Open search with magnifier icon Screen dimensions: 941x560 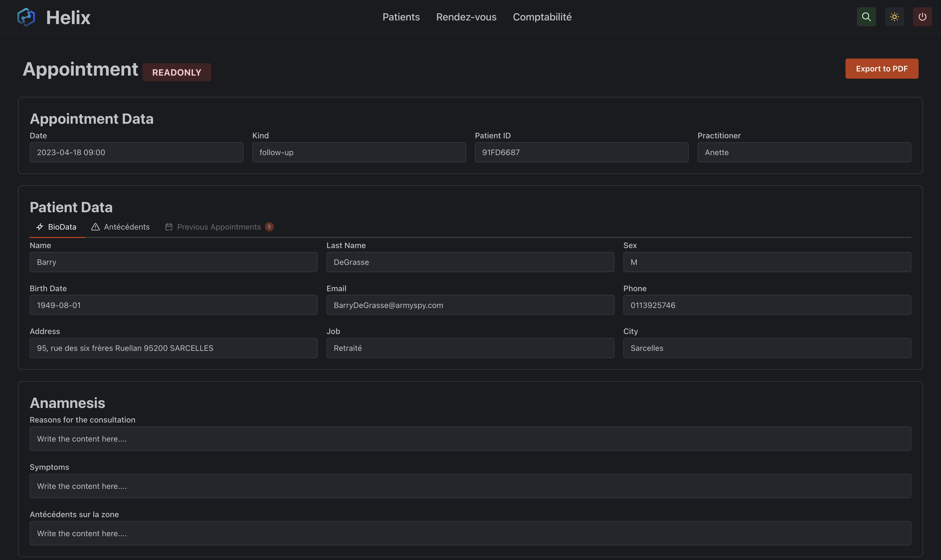(866, 17)
